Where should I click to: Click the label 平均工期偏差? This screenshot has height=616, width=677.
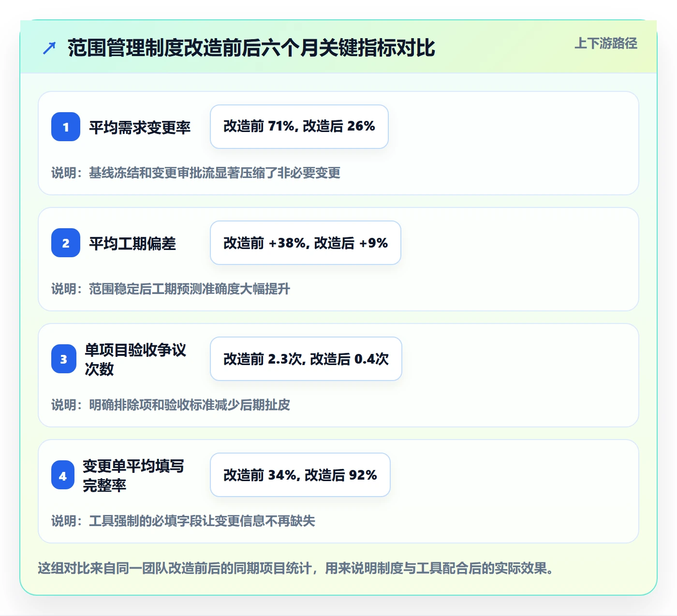coord(132,243)
